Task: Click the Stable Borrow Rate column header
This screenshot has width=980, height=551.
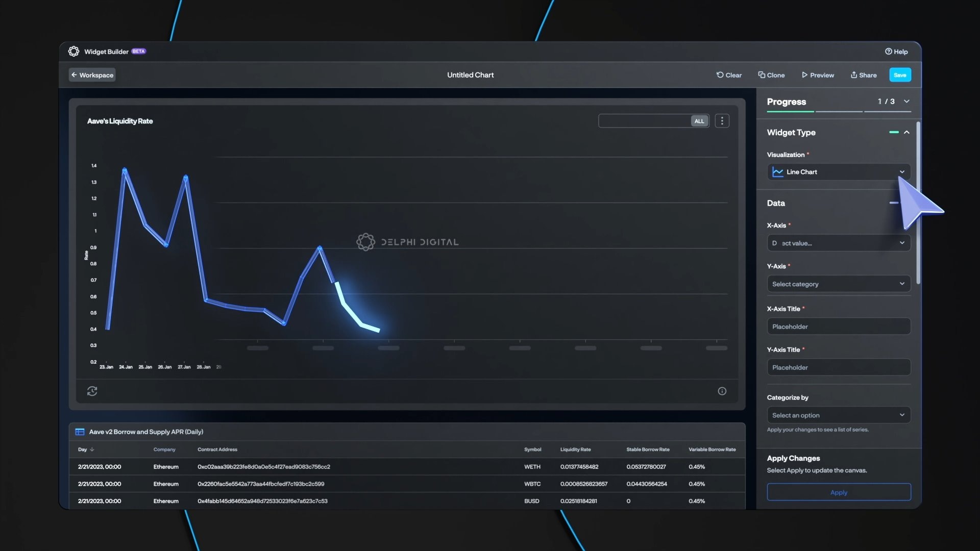Action: coord(648,449)
